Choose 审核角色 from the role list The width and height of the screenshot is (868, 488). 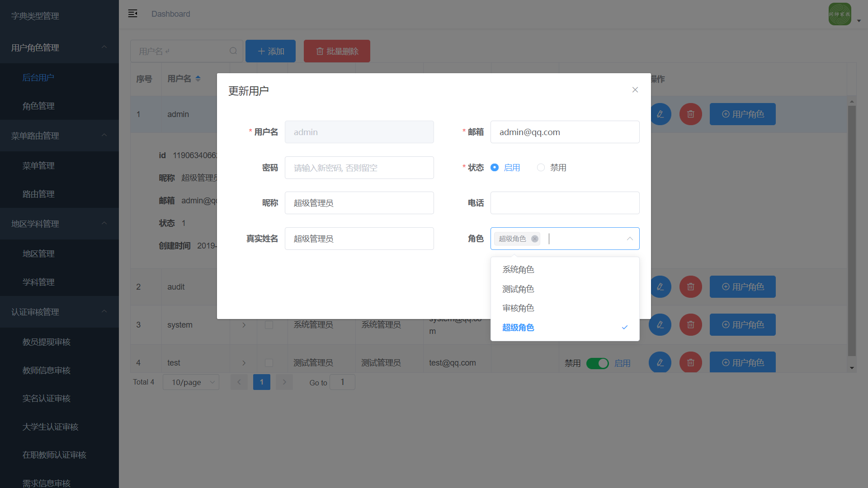pyautogui.click(x=519, y=308)
